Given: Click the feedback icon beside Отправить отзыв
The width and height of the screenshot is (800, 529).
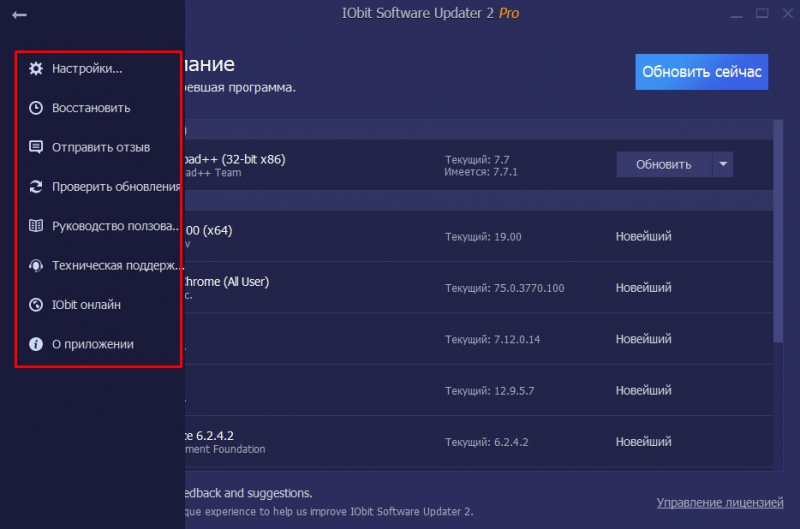Looking at the screenshot, I should [36, 147].
